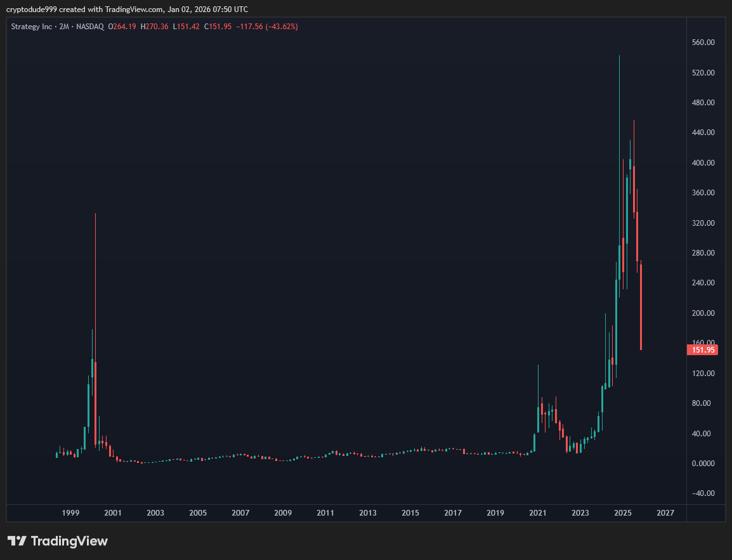Click the 520.00 price axis label

[x=703, y=73]
